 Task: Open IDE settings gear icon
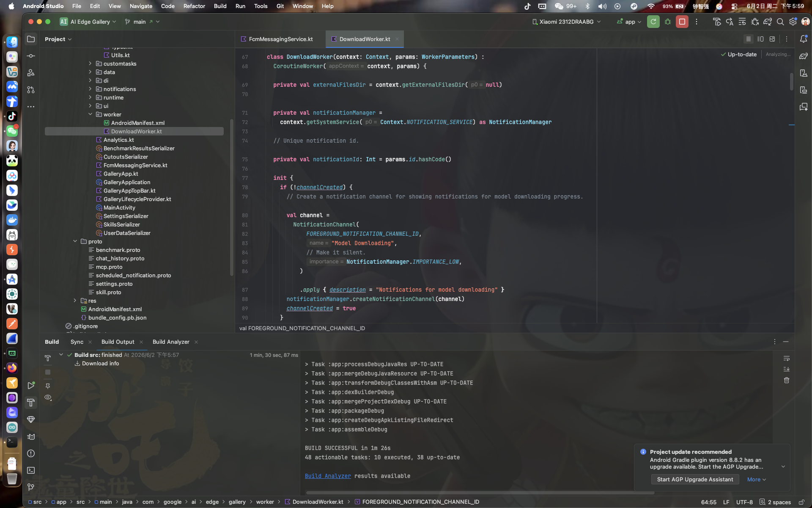(x=793, y=22)
